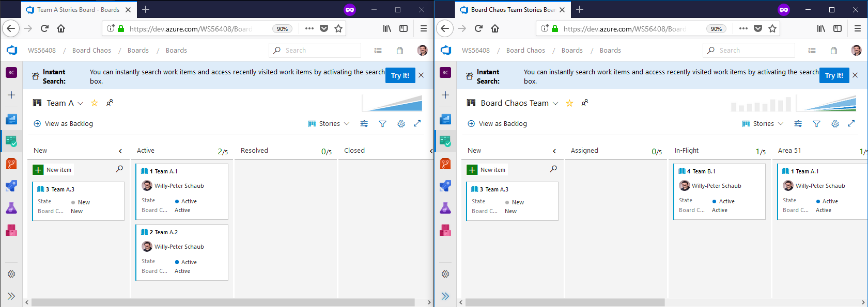Open project settings gear in left window sidebar
This screenshot has height=307, width=868.
pyautogui.click(x=11, y=274)
